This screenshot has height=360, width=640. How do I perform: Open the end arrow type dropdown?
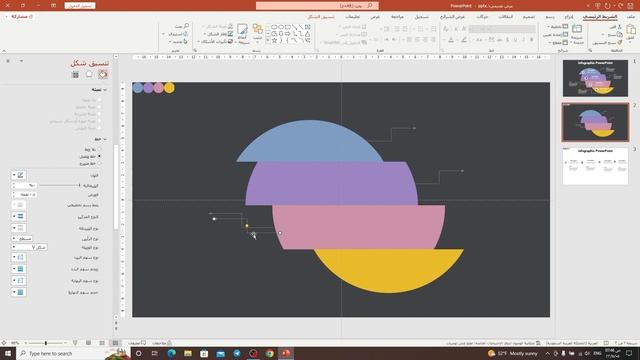click(18, 280)
